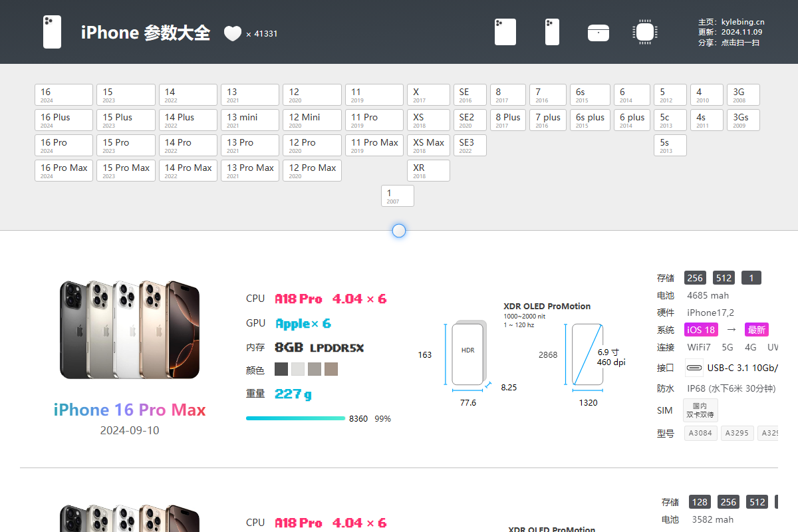The width and height of the screenshot is (798, 532).
Task: Click the iPhone 16 Pro Max product photo
Action: 129,329
